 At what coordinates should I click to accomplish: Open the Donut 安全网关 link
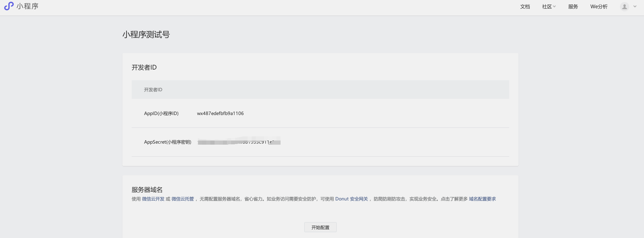[352, 199]
